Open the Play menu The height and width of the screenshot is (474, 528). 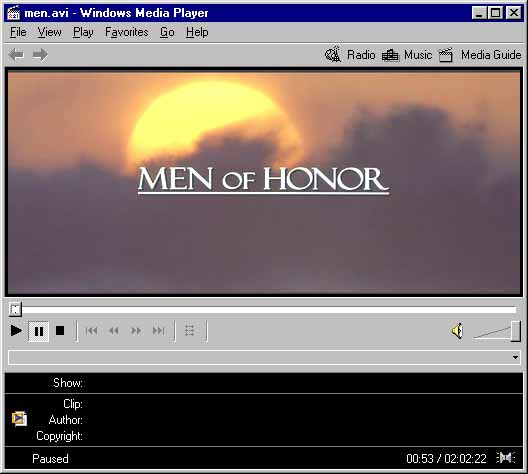pyautogui.click(x=83, y=32)
